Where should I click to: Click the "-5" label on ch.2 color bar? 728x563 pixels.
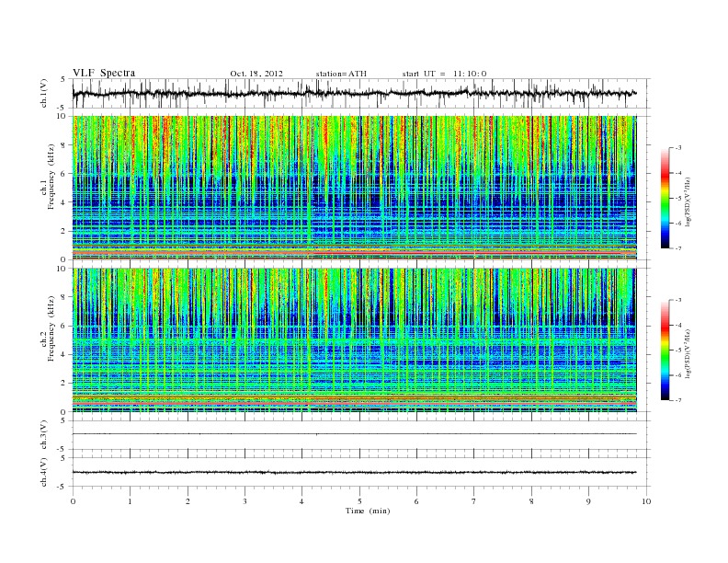677,350
